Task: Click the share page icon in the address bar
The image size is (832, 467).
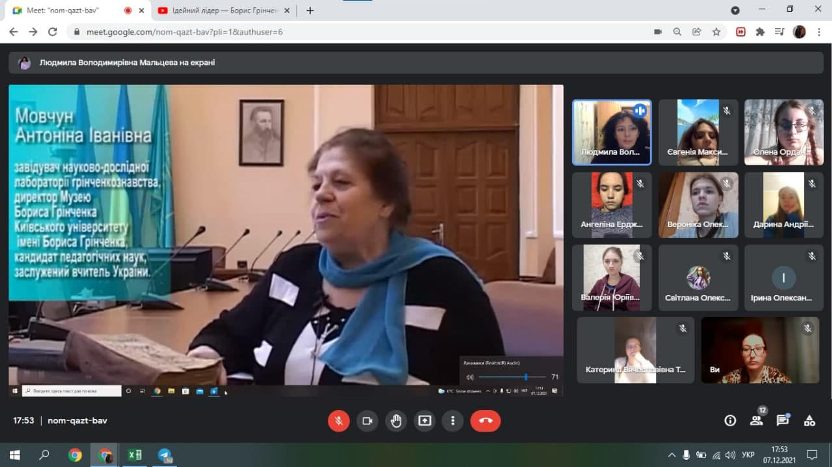Action: [697, 32]
